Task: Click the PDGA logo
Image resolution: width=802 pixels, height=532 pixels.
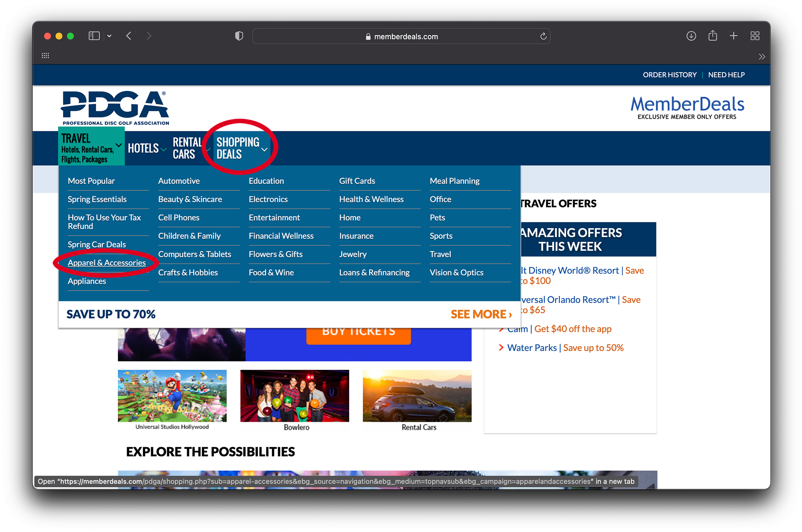Action: coord(115,108)
